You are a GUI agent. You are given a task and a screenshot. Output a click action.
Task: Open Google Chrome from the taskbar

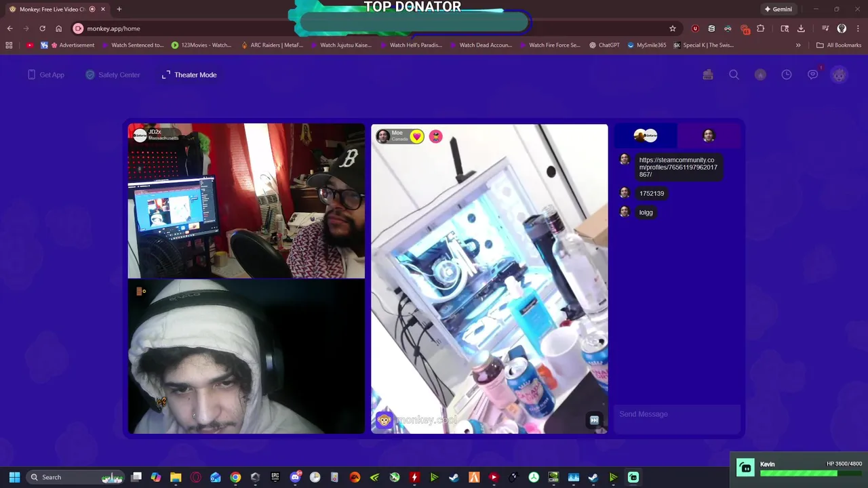[x=235, y=477]
